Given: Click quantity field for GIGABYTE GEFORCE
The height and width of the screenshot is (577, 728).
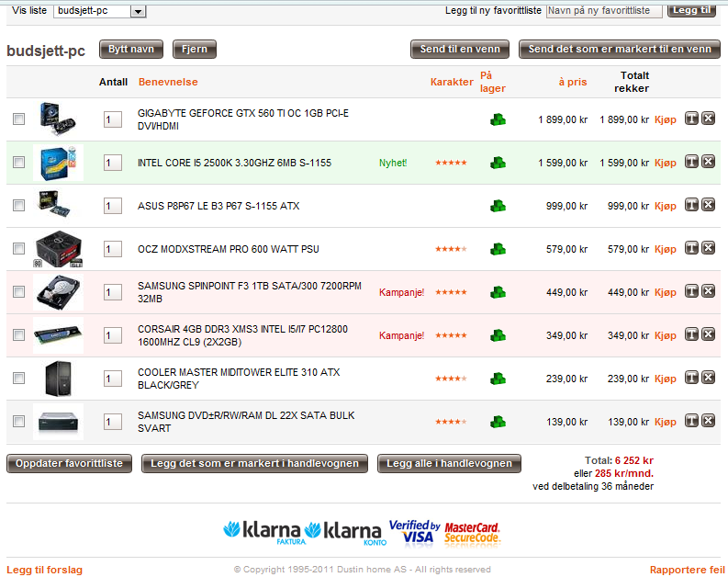Looking at the screenshot, I should tap(112, 119).
